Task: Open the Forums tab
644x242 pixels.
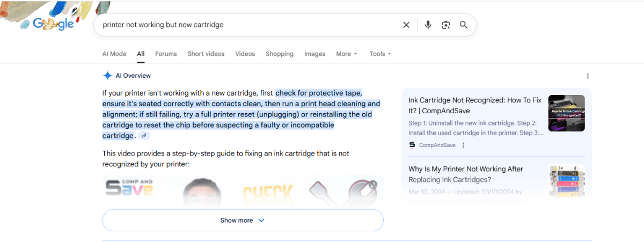Action: [x=166, y=54]
